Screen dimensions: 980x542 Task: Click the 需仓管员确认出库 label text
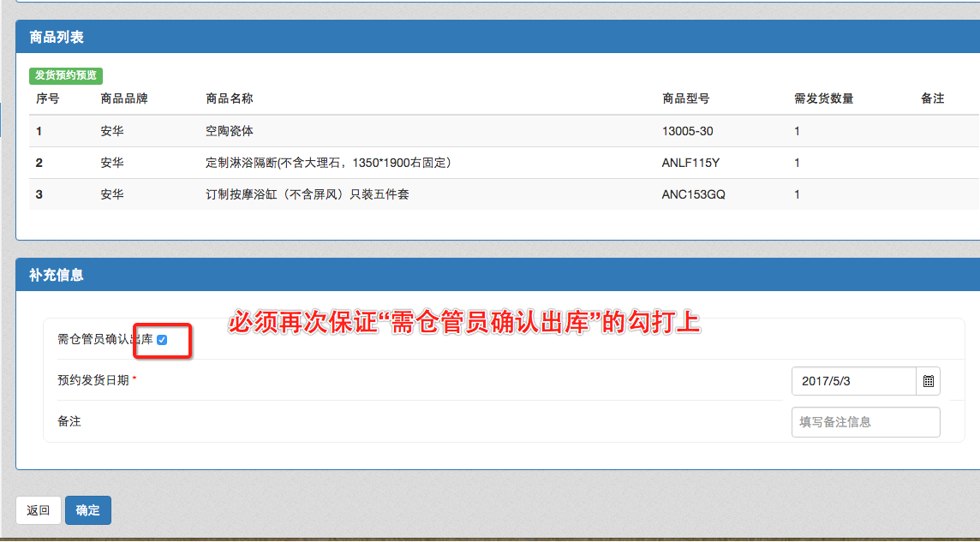[x=105, y=340]
